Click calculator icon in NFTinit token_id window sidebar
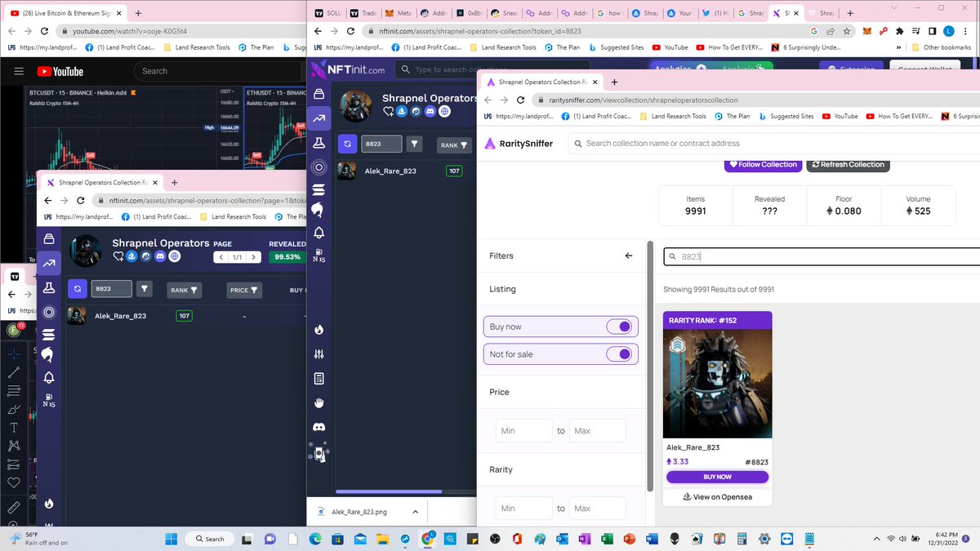The height and width of the screenshot is (551, 980). 318,379
